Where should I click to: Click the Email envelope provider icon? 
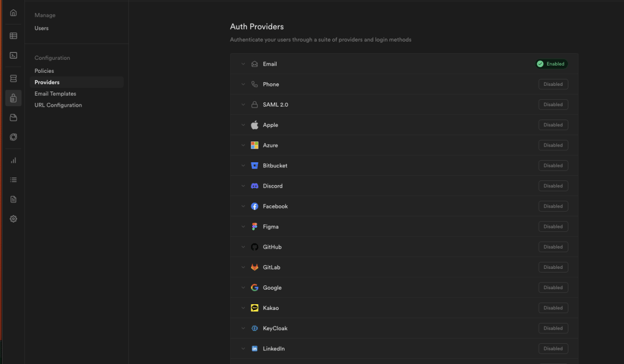coord(254,64)
